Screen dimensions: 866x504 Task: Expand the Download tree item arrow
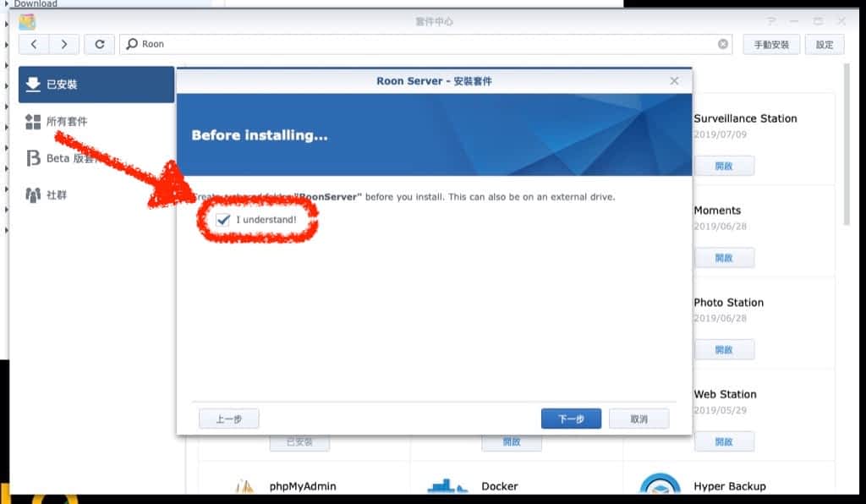pos(7,4)
